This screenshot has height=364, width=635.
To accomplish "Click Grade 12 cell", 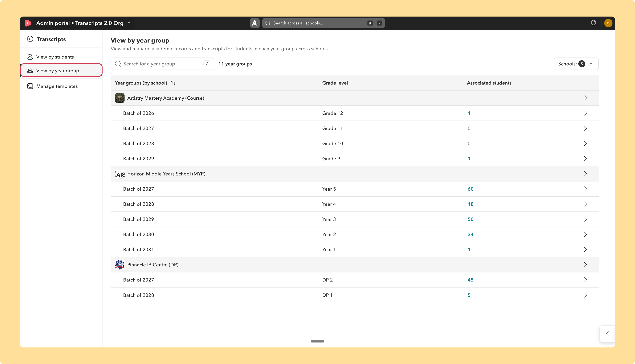I will pos(332,113).
